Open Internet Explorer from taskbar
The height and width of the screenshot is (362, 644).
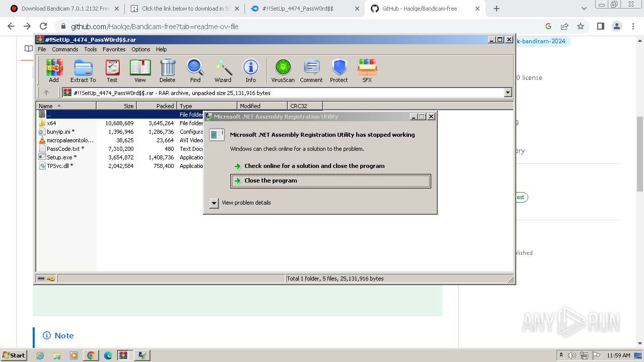pyautogui.click(x=40, y=355)
